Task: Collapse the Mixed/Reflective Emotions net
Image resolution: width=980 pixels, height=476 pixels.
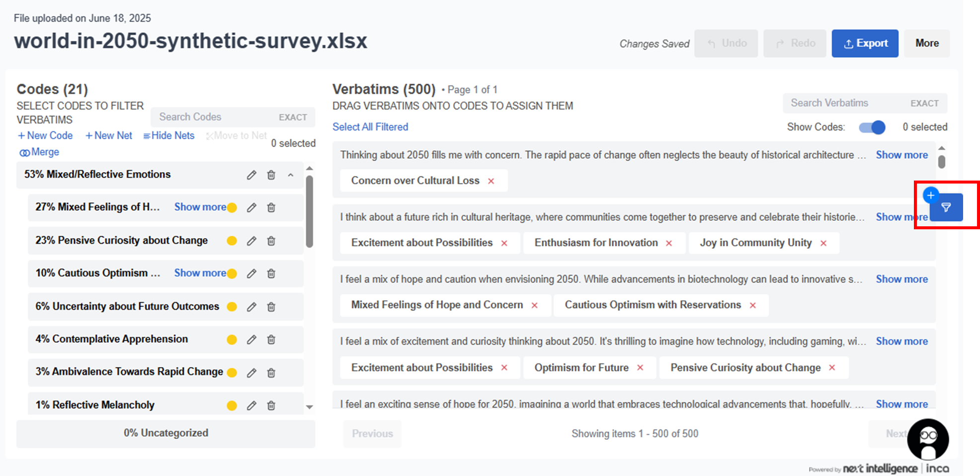Action: 291,175
